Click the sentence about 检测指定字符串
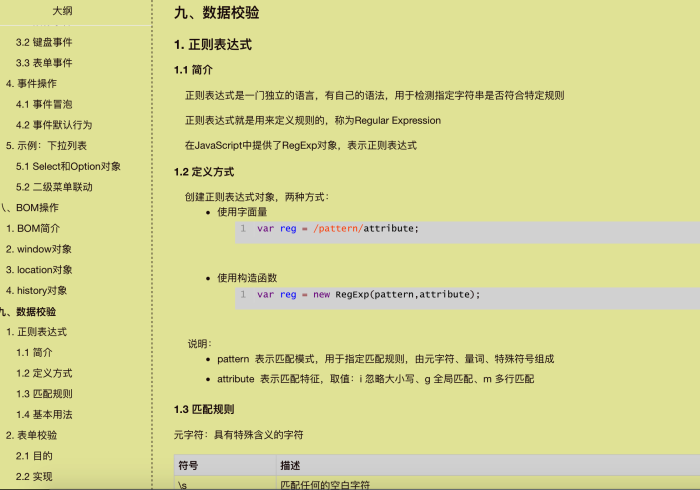Screen dimensions: 700x490 point(375,96)
